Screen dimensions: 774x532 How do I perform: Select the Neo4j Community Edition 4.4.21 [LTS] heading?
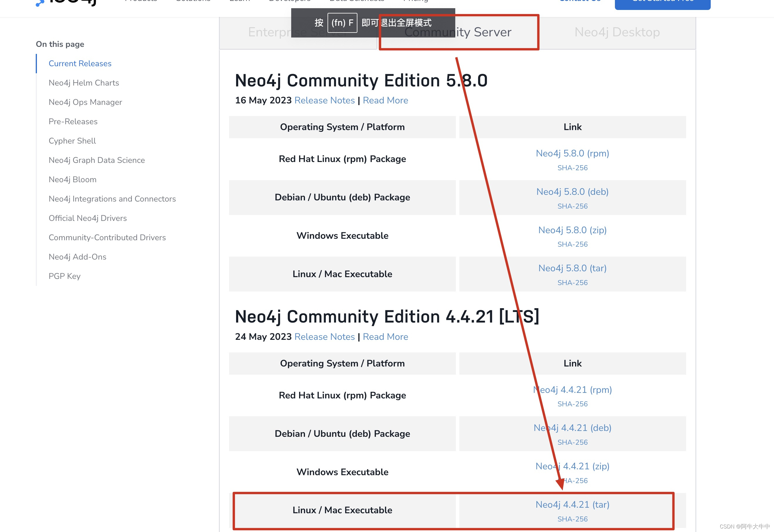387,317
